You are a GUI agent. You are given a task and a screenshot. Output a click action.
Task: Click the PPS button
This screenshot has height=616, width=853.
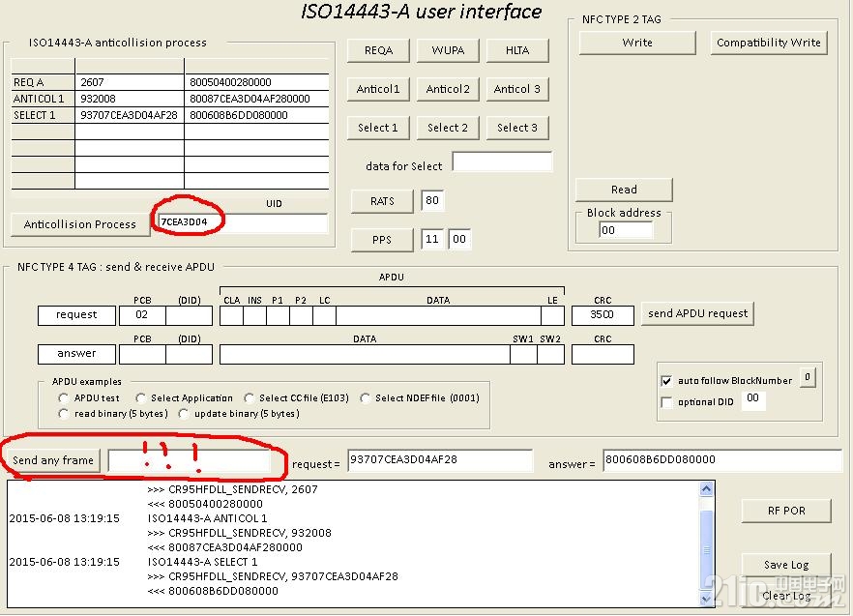pyautogui.click(x=382, y=240)
